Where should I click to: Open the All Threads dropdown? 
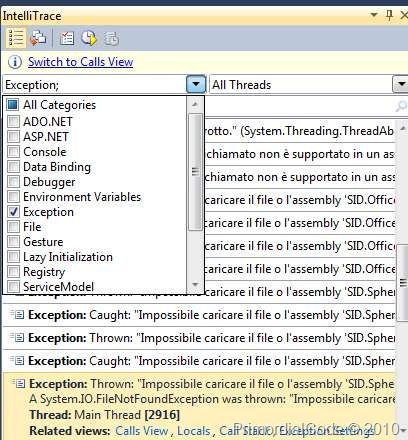[401, 84]
